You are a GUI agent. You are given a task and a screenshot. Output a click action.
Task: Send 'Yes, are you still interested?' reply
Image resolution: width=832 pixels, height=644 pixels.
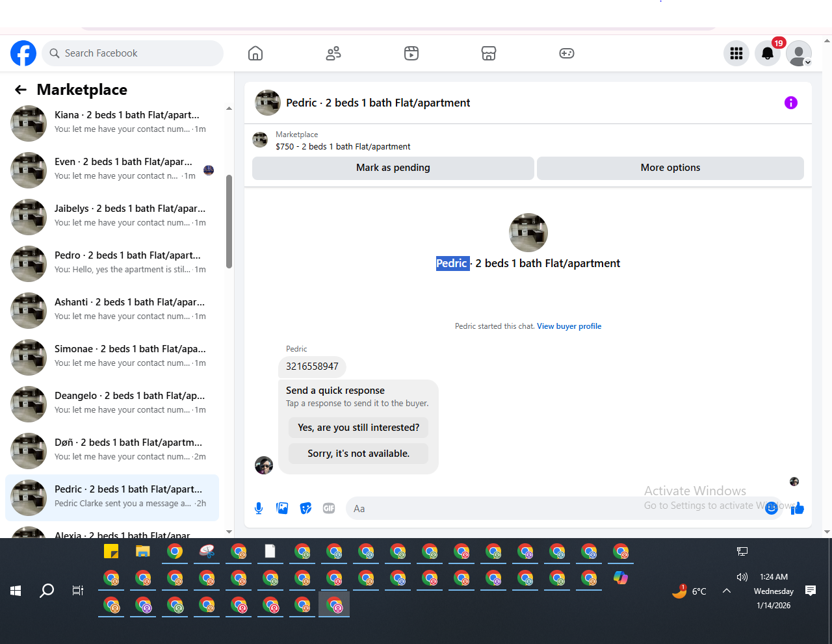tap(359, 428)
